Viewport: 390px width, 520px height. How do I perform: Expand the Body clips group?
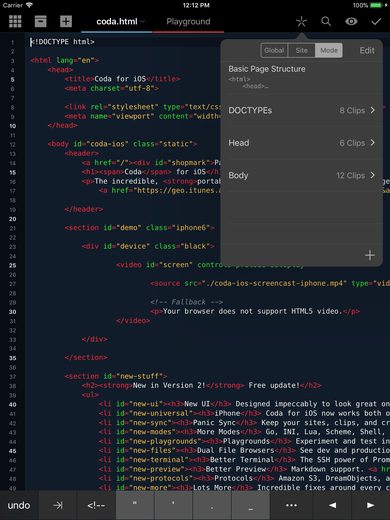tap(301, 175)
